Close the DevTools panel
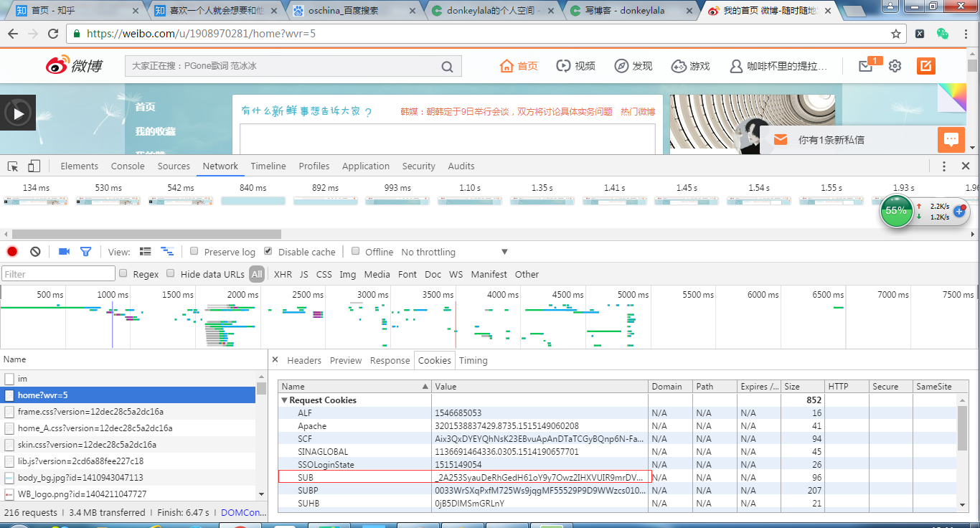 (x=966, y=166)
